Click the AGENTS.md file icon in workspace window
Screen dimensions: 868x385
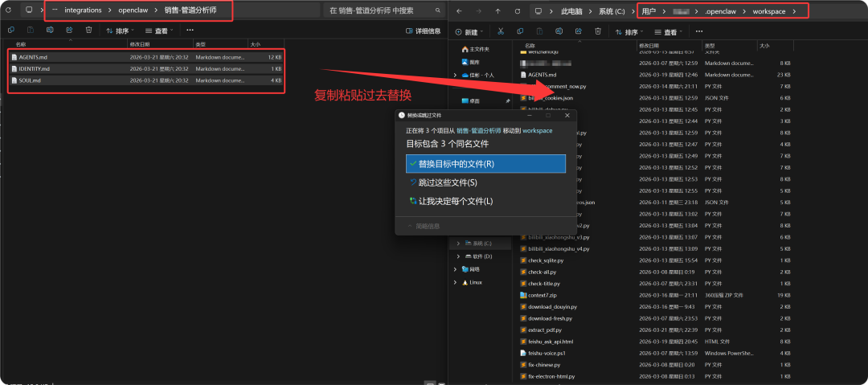[x=523, y=74]
